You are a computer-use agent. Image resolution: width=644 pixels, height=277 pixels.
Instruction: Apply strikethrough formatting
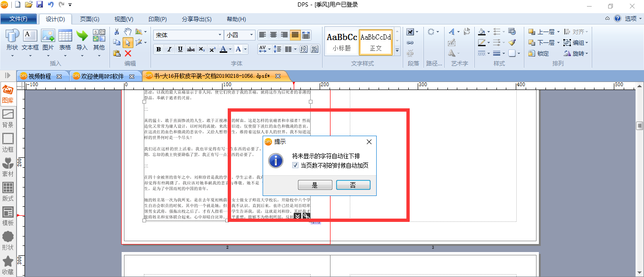191,49
